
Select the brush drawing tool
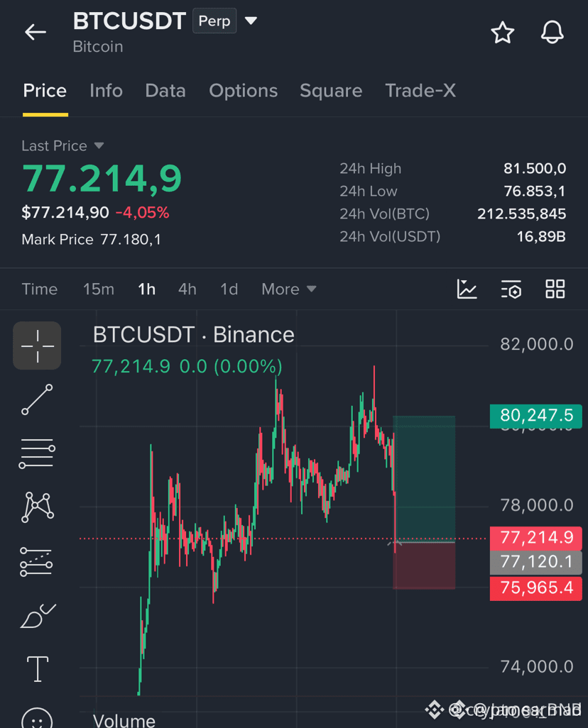click(x=38, y=616)
